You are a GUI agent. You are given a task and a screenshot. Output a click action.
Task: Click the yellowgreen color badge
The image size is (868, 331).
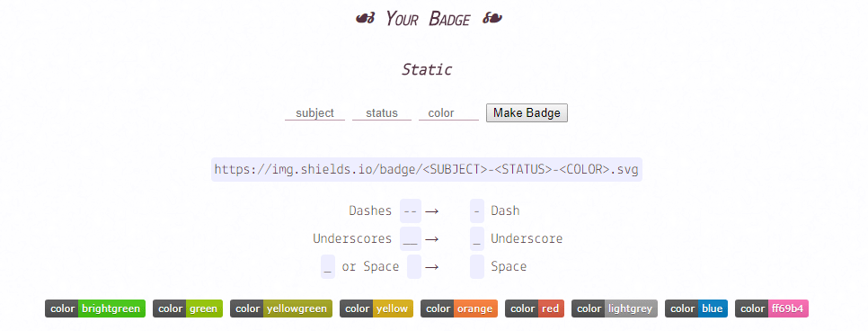pos(281,309)
